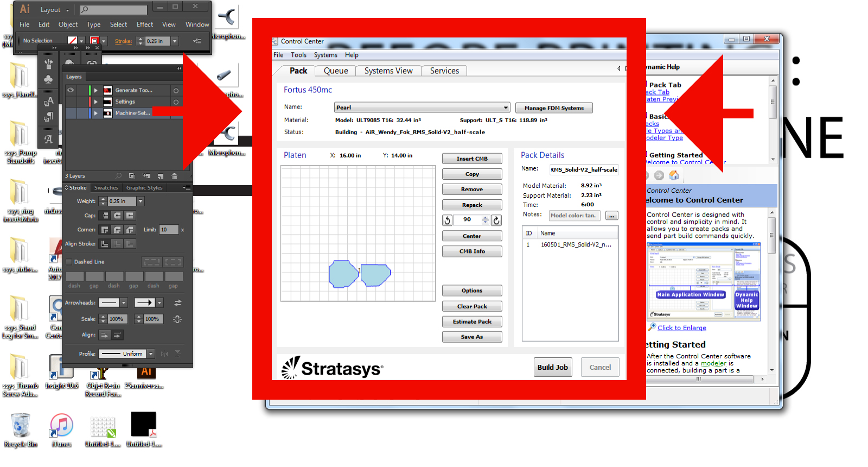Click Insert CMB button
Viewport: 868px width, 467px height.
472,159
